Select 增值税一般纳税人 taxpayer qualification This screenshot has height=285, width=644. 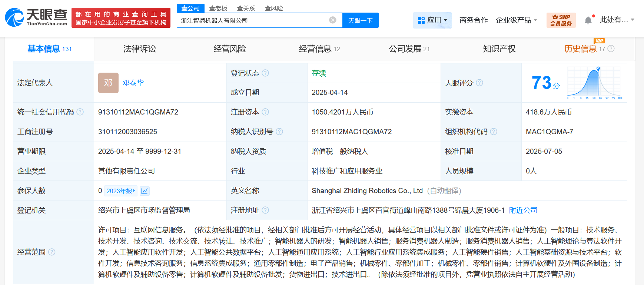coord(340,151)
